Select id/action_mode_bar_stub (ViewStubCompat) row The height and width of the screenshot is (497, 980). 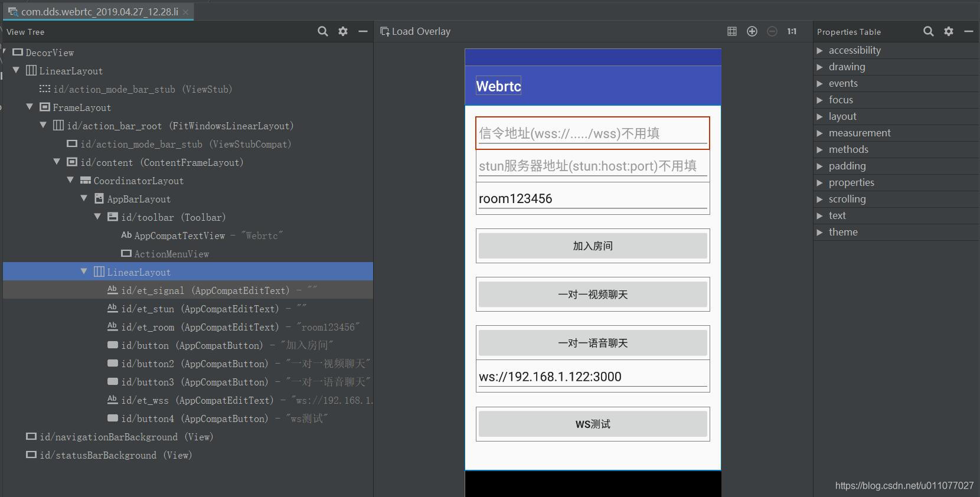coord(188,144)
